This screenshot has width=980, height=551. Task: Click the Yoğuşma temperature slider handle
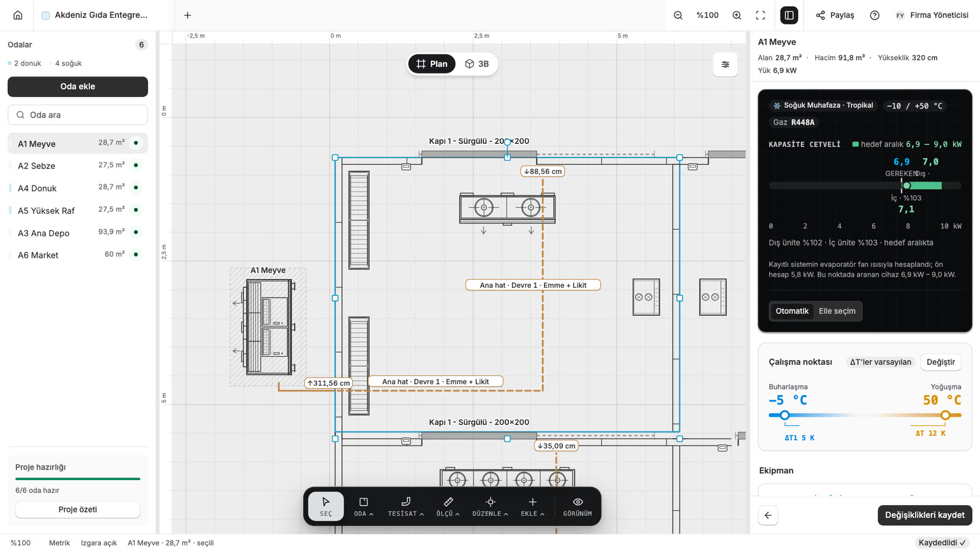click(946, 415)
